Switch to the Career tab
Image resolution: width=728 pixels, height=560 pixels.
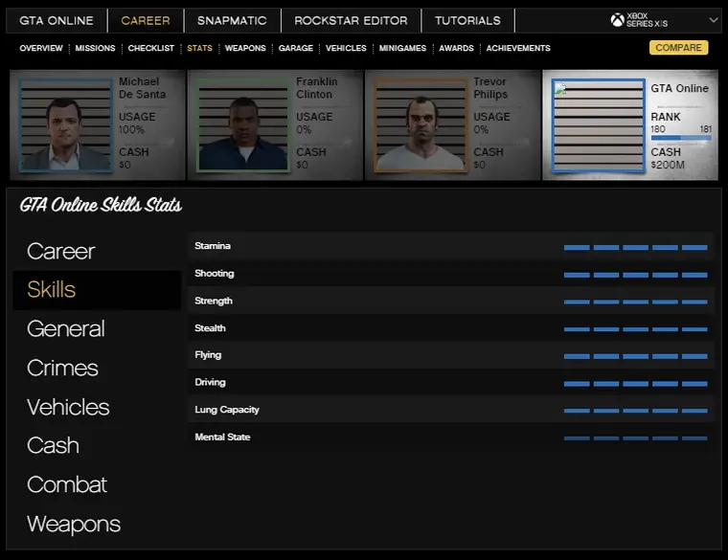pyautogui.click(x=146, y=20)
